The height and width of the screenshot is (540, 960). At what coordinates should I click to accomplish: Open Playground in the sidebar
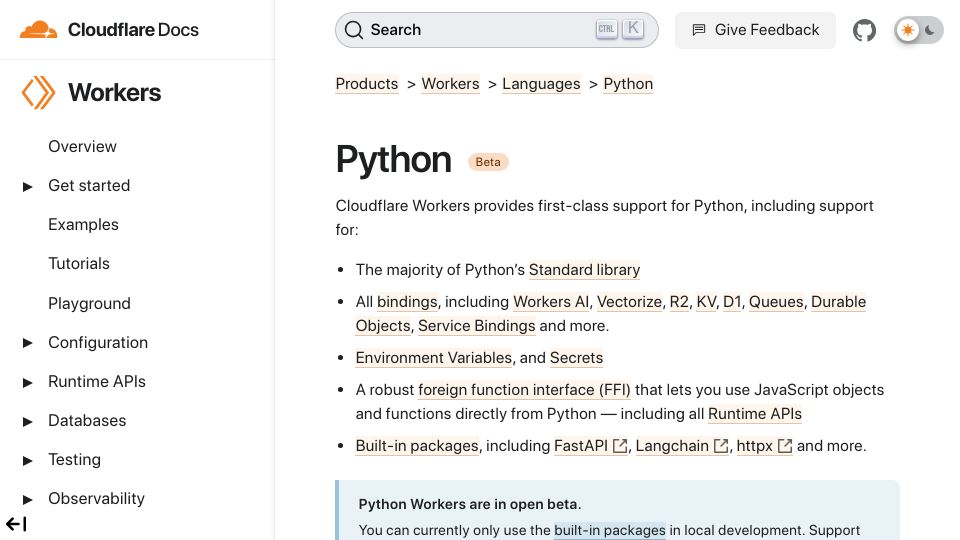(89, 303)
